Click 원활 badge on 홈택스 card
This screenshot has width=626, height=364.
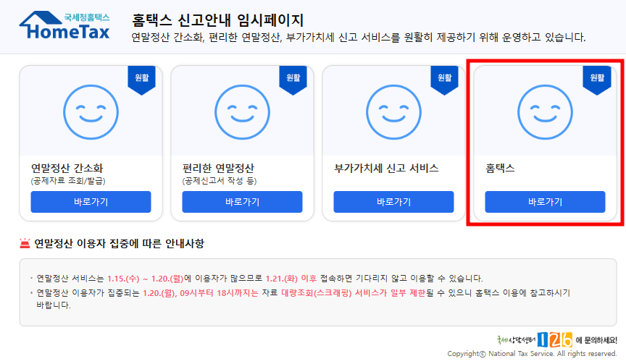597,80
